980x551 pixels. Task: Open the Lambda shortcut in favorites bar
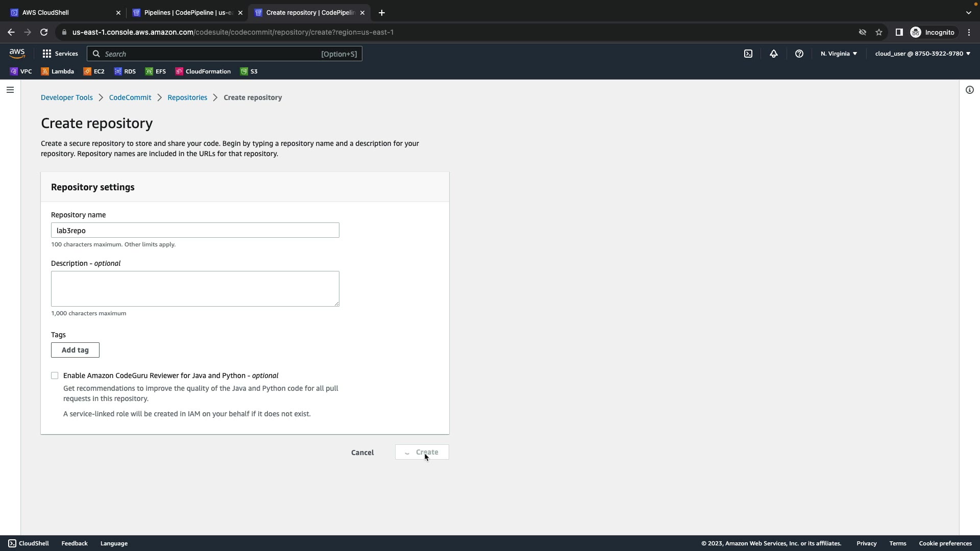tap(58, 71)
